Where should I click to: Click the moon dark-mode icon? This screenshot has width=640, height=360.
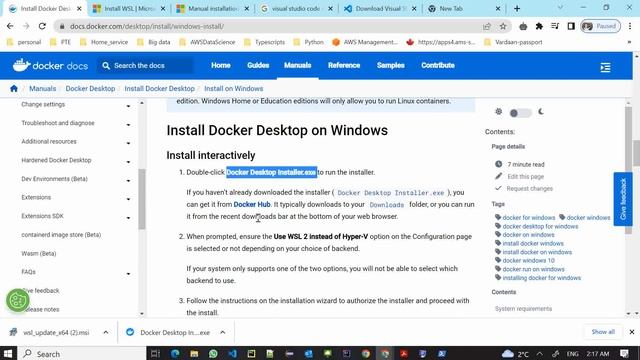point(541,111)
